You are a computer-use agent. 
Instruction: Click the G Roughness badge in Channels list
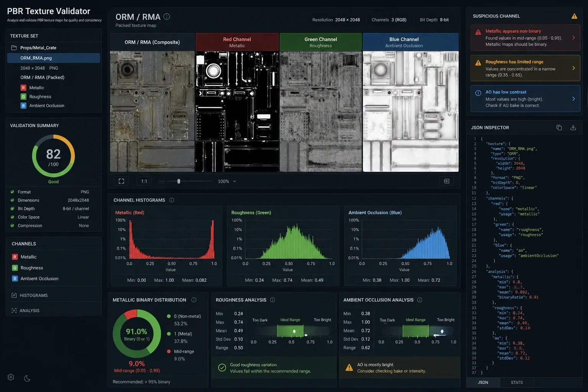[x=15, y=268]
